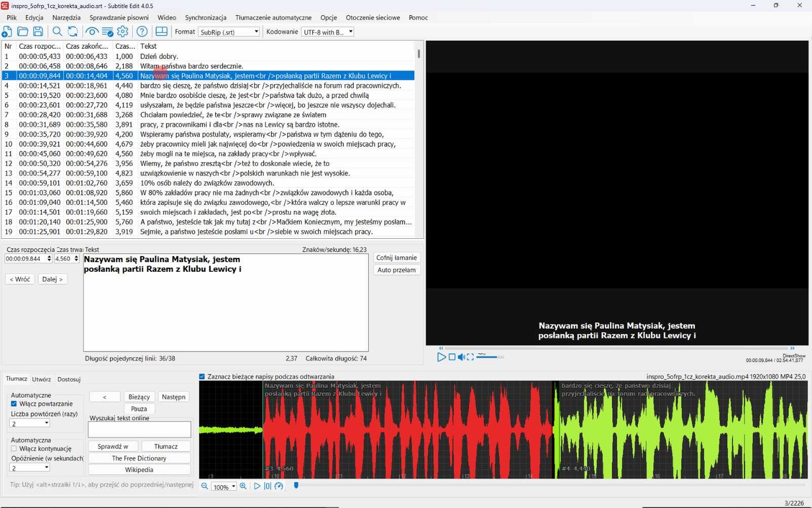This screenshot has height=508, width=812.
Task: Click the waveform center/pause position icon
Action: (x=267, y=486)
